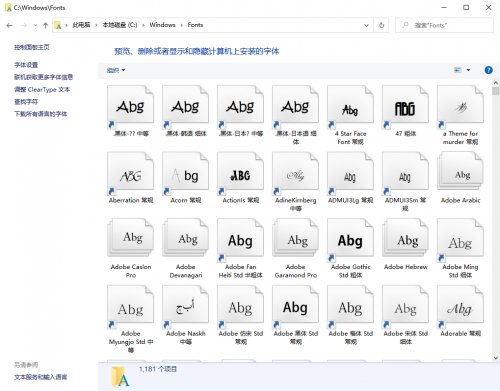Screen dimensions: 500x391
Task: Click the 此电脑 breadcrumb
Action: point(81,25)
